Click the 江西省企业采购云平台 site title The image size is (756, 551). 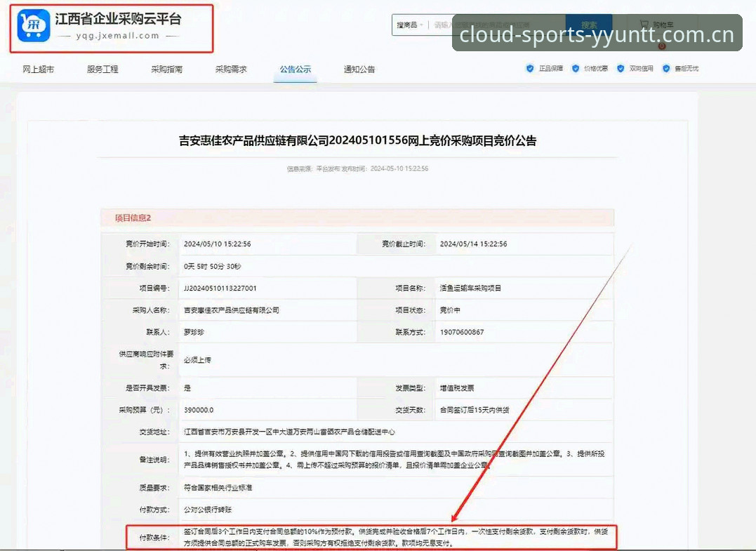118,19
